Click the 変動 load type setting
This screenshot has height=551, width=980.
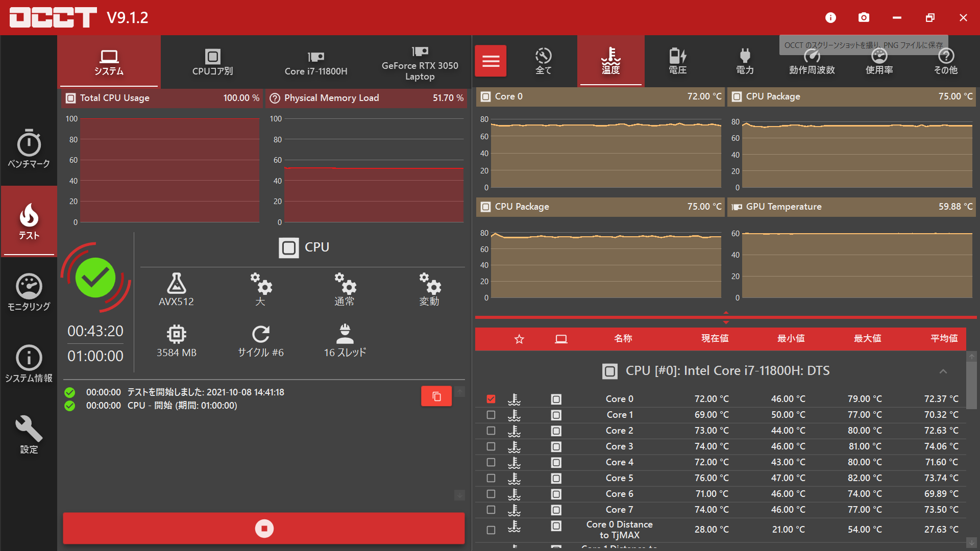click(429, 289)
